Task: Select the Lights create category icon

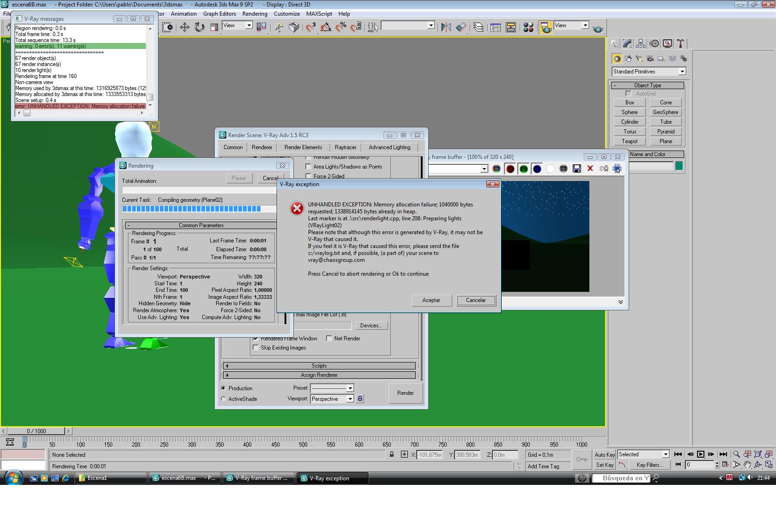Action: (x=639, y=59)
